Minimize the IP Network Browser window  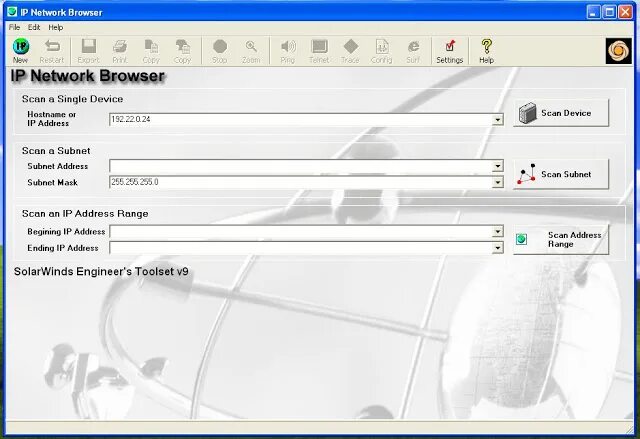pyautogui.click(x=593, y=12)
